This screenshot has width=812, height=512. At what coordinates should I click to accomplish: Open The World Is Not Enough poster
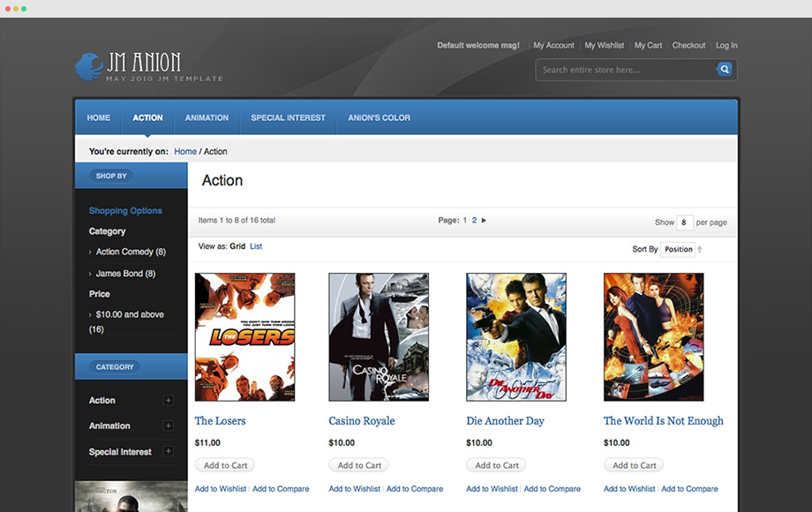(653, 337)
